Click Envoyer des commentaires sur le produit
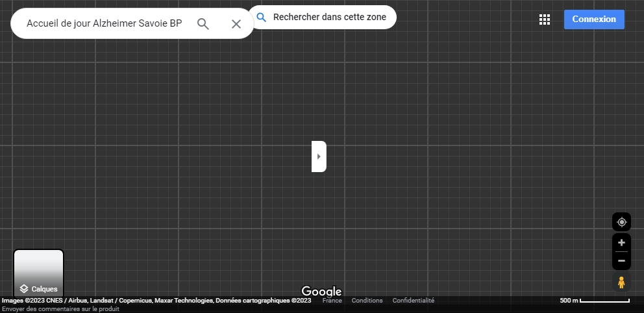This screenshot has width=644, height=313. [x=61, y=309]
